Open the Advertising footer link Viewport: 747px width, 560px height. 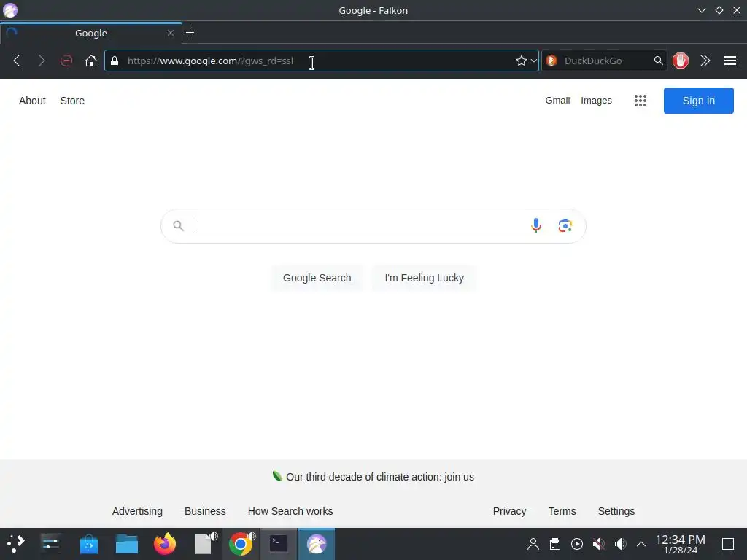coord(137,511)
